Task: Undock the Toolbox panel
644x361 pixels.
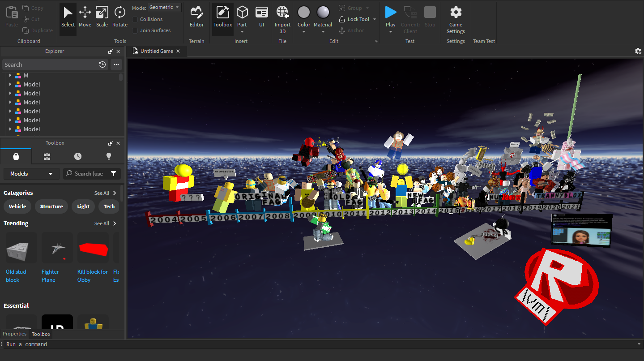Action: (111, 143)
